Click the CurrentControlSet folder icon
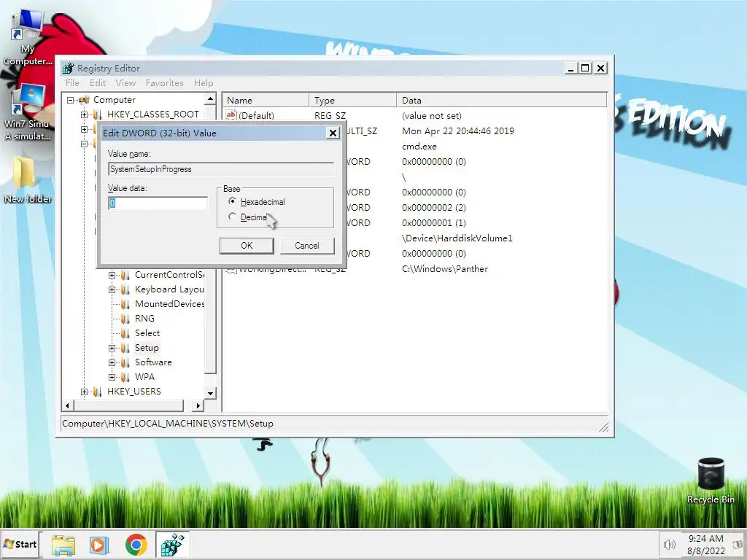Viewport: 747px width, 560px height. click(x=125, y=275)
